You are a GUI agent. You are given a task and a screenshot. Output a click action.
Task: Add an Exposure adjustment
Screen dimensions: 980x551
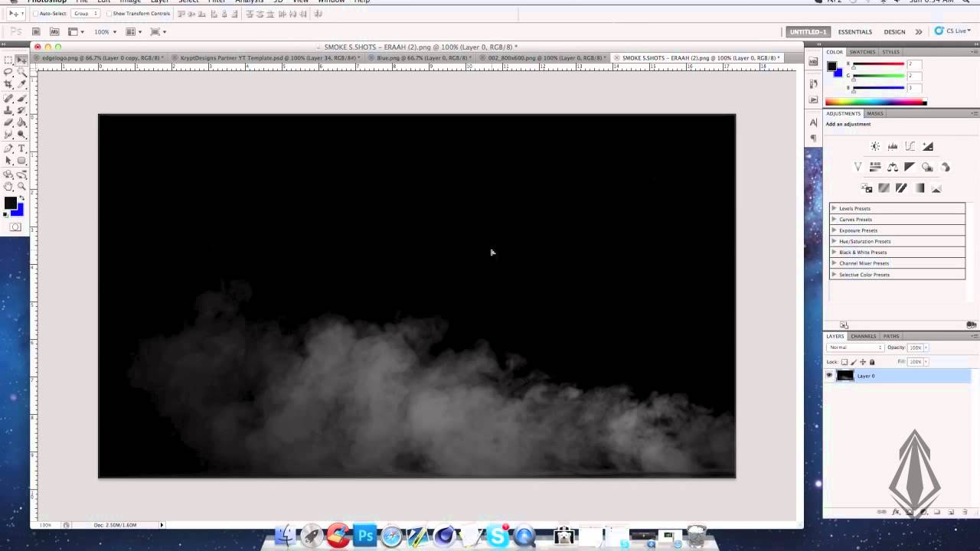pos(928,146)
